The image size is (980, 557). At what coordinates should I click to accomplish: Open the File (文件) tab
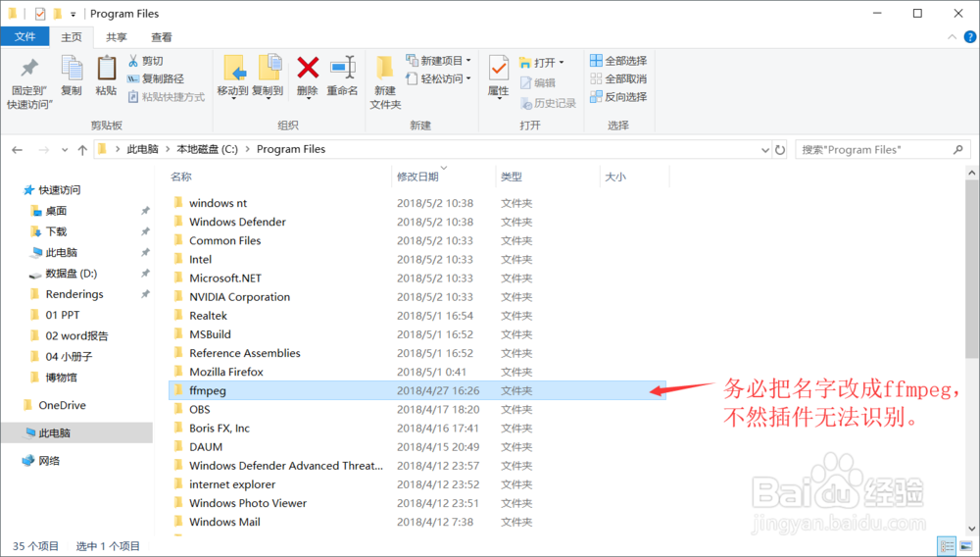point(25,37)
